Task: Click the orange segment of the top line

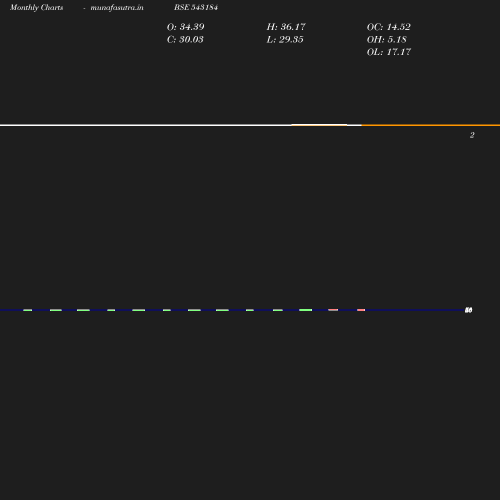Action: point(431,125)
